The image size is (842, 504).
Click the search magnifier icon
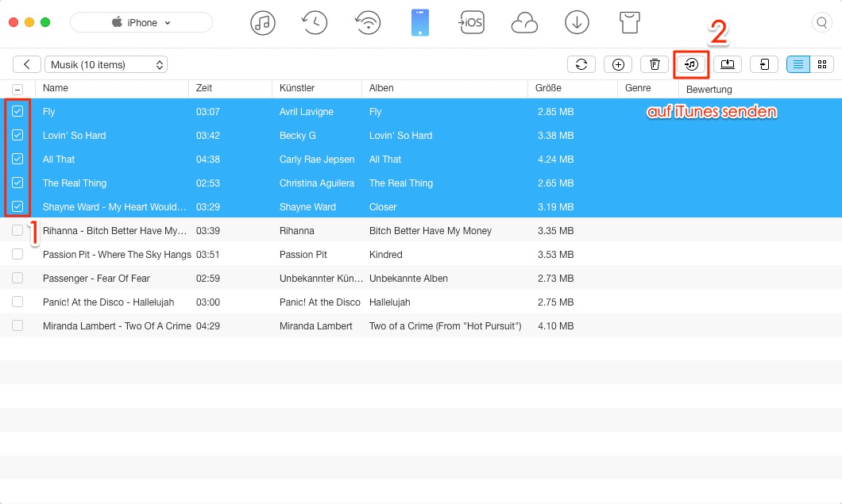pyautogui.click(x=821, y=22)
